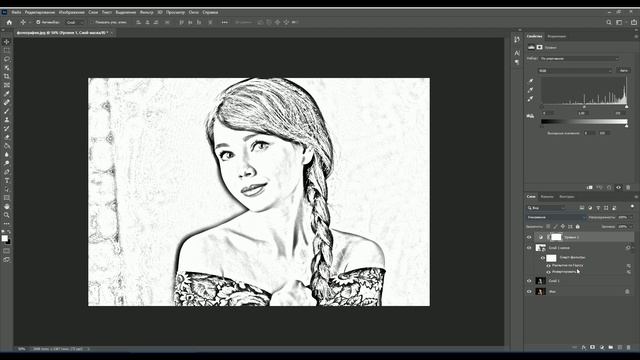Open the 3D menu
Image resolution: width=640 pixels, height=360 pixels.
point(160,12)
